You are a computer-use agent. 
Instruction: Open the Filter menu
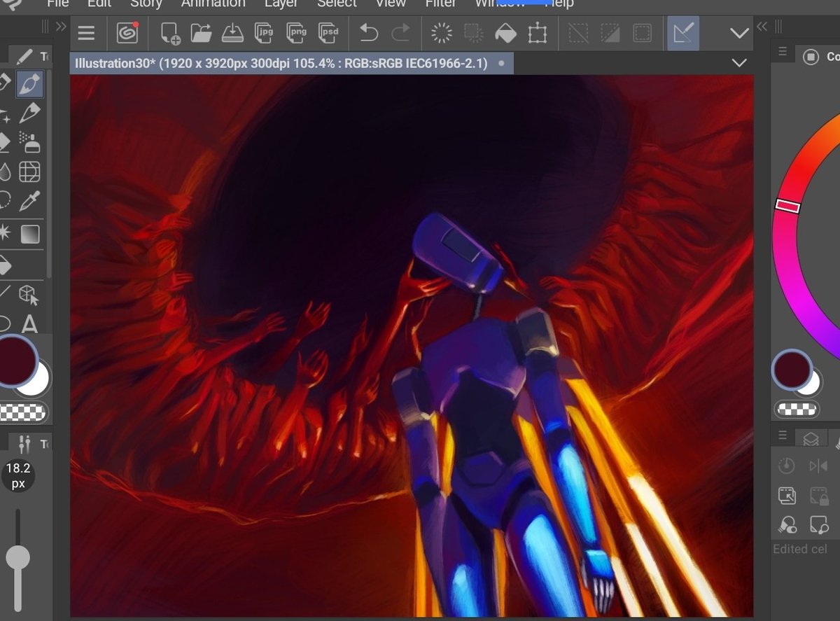[x=441, y=4]
